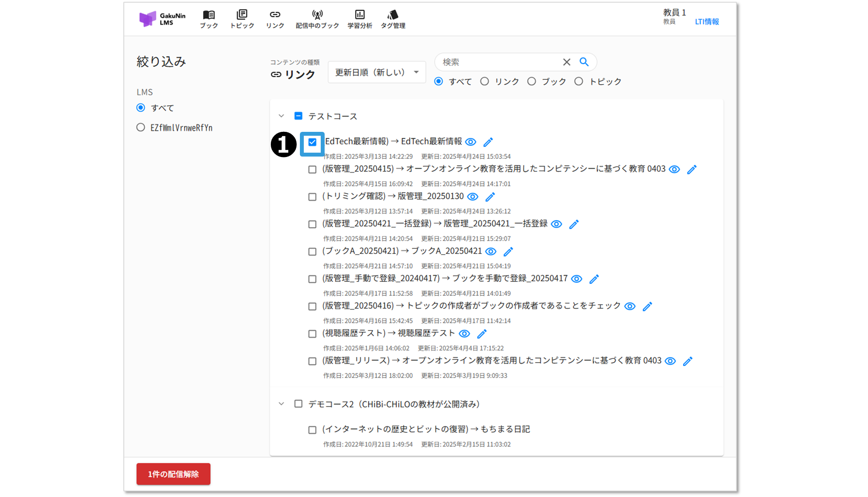Open the 更新日順（新しい） sort dropdown
This screenshot has height=497, width=868.
376,72
